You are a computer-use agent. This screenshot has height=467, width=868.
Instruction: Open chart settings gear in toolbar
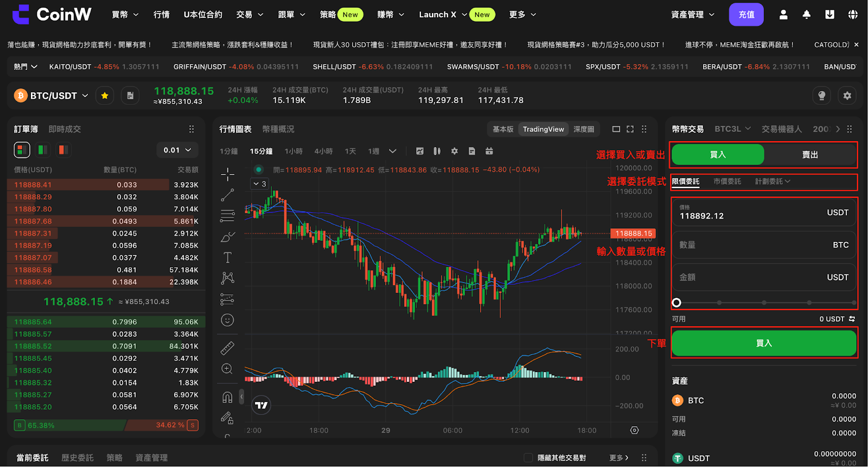pyautogui.click(x=455, y=151)
